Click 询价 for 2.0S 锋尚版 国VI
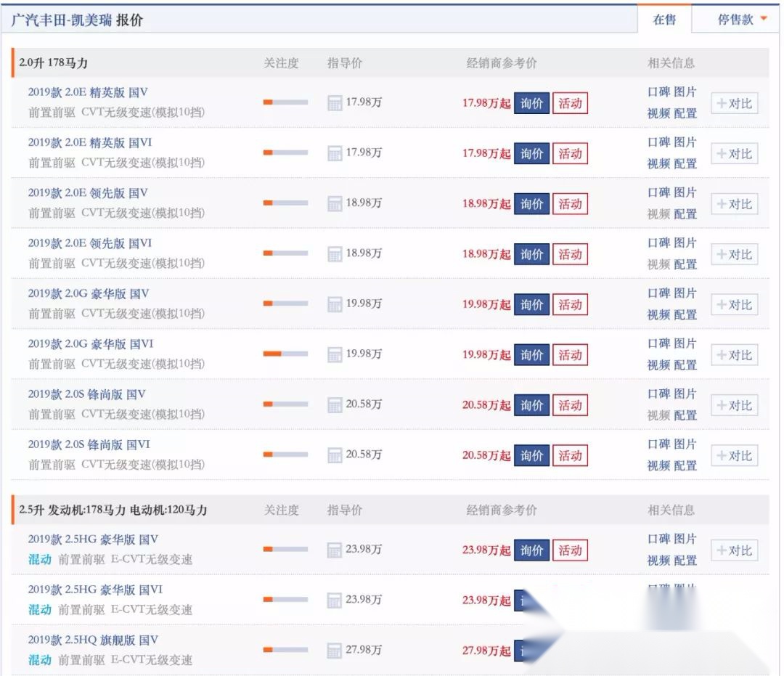This screenshot has width=784, height=676. point(531,455)
